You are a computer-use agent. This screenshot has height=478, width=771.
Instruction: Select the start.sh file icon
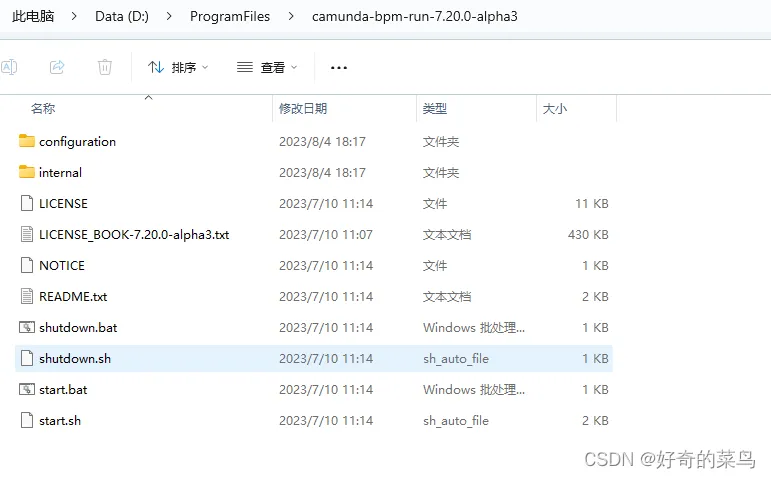[x=27, y=420]
